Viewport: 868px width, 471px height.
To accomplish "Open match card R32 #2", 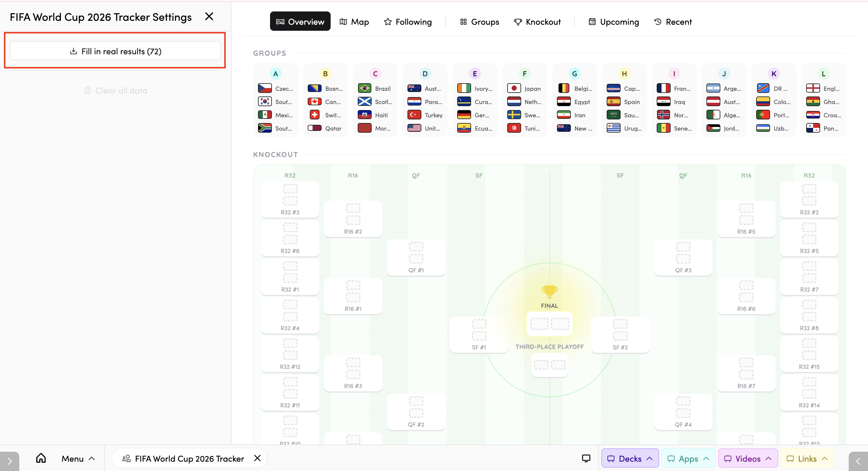I will pos(809,200).
